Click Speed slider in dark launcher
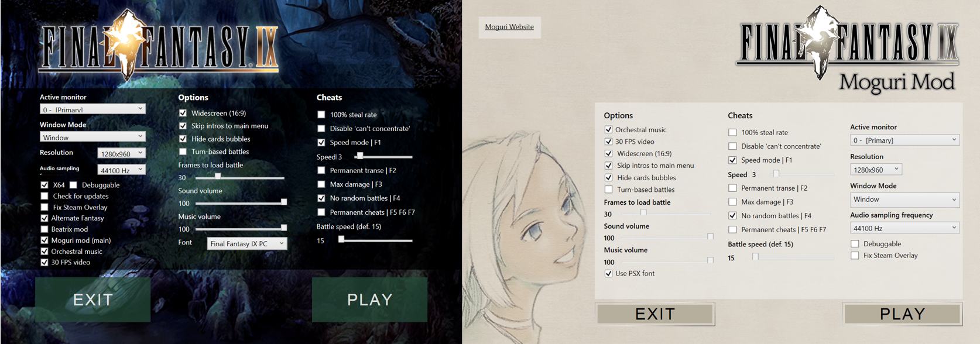 (383, 156)
